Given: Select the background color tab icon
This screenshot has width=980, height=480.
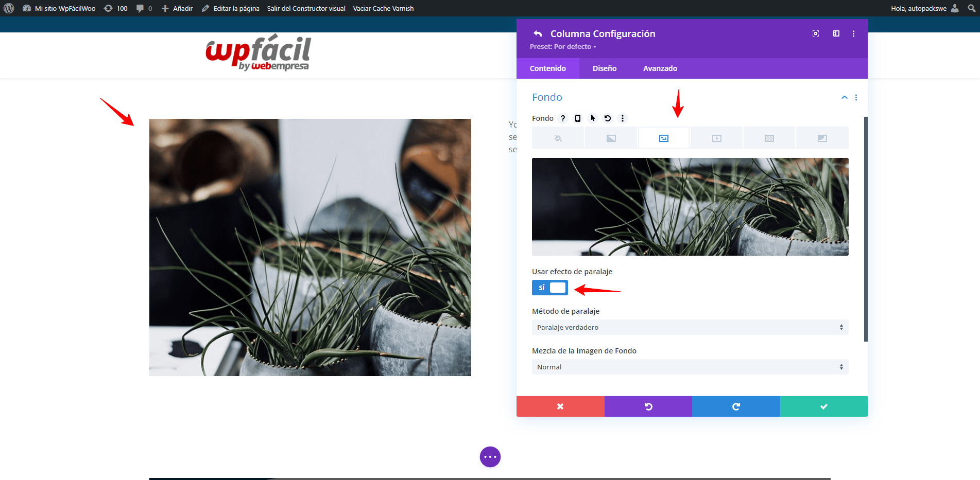Looking at the screenshot, I should (x=558, y=138).
